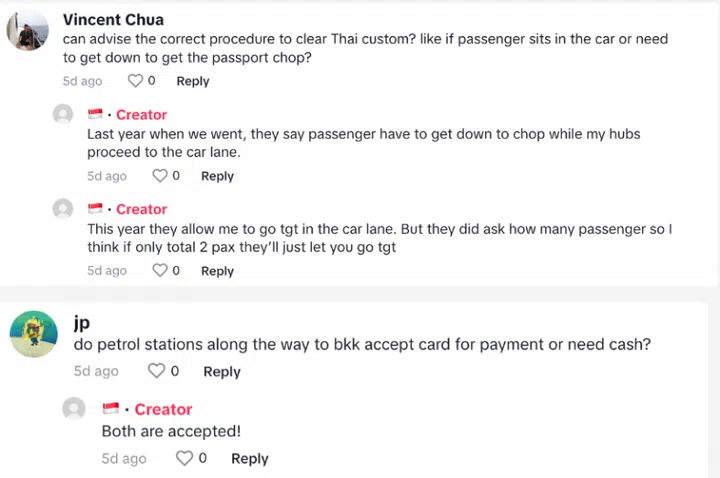
Task: Click Creator avatar beside 'Last year' reply
Action: click(x=63, y=115)
